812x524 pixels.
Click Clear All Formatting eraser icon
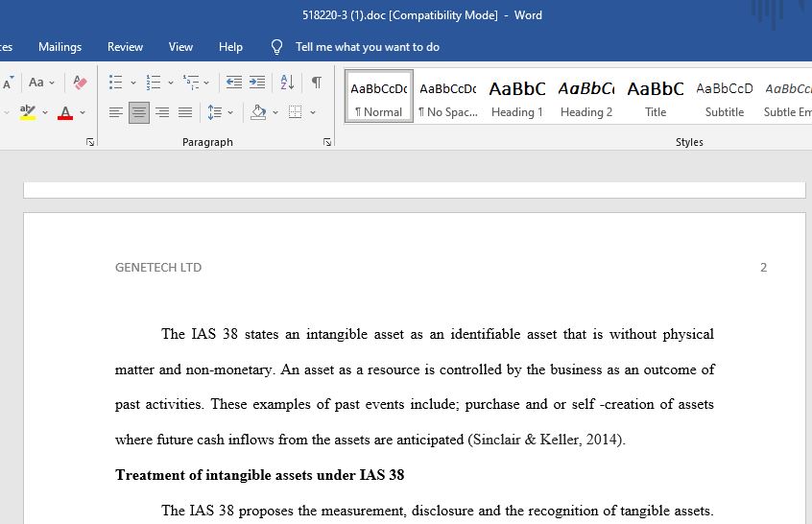coord(80,83)
